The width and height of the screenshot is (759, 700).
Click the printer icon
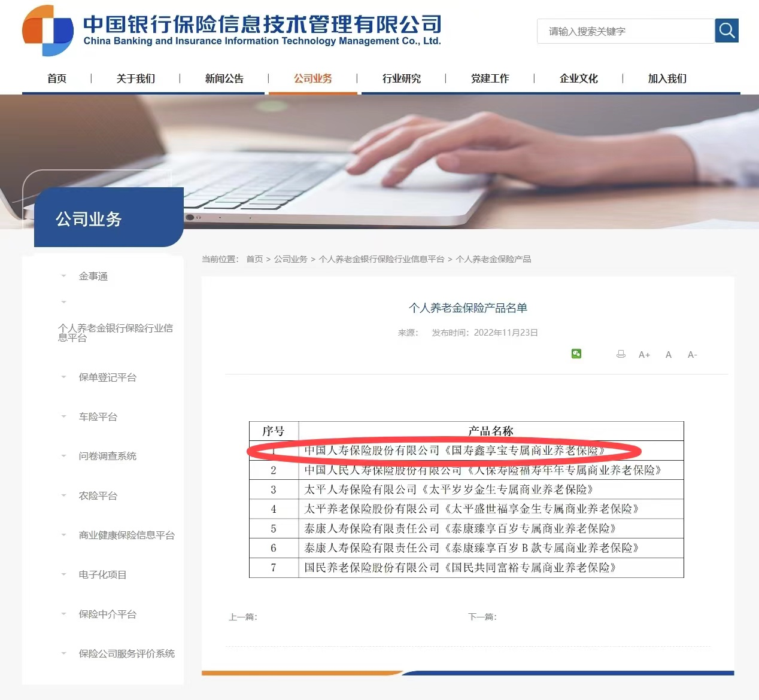coord(621,354)
